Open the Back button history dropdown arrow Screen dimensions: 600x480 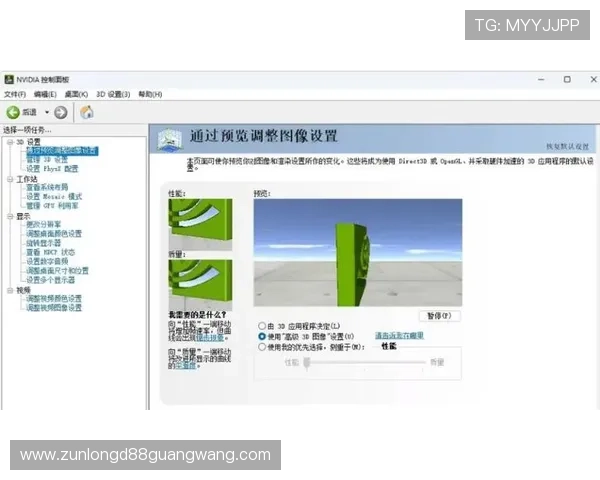(x=47, y=112)
